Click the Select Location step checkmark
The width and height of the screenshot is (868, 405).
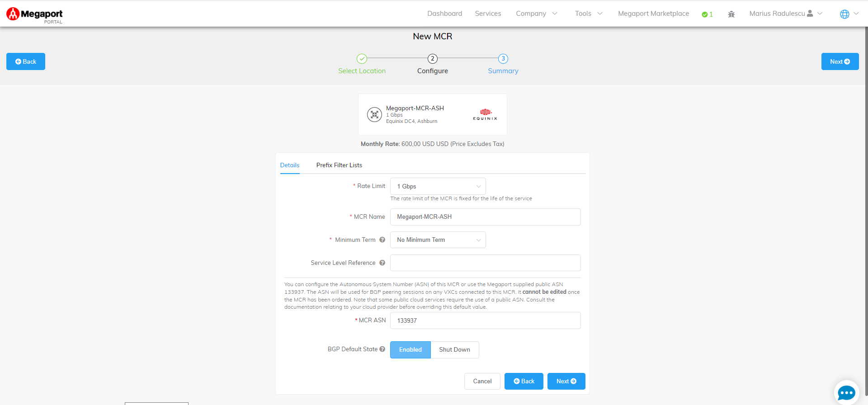tap(362, 59)
